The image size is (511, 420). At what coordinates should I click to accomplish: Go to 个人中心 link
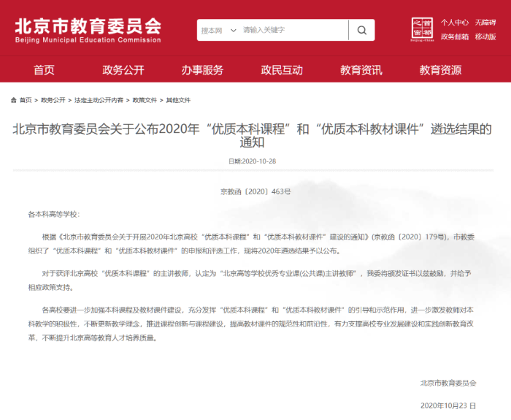pos(455,23)
